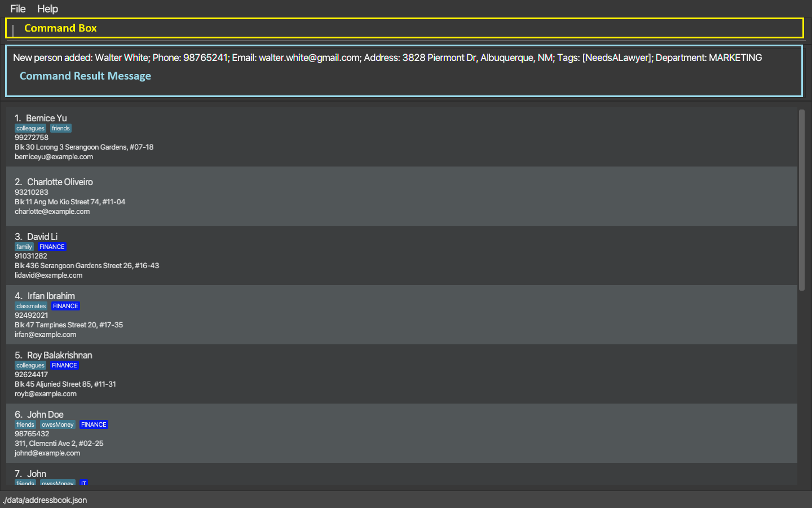Click address Blk 30 Lorong 3 Serangoon Gardens
The image size is (812, 508).
pyautogui.click(x=84, y=147)
